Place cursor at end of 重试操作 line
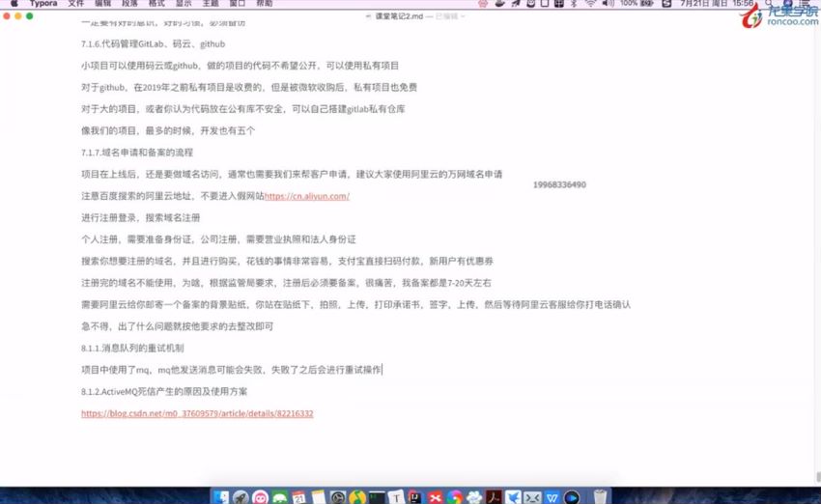This screenshot has height=504, width=821. tap(383, 370)
